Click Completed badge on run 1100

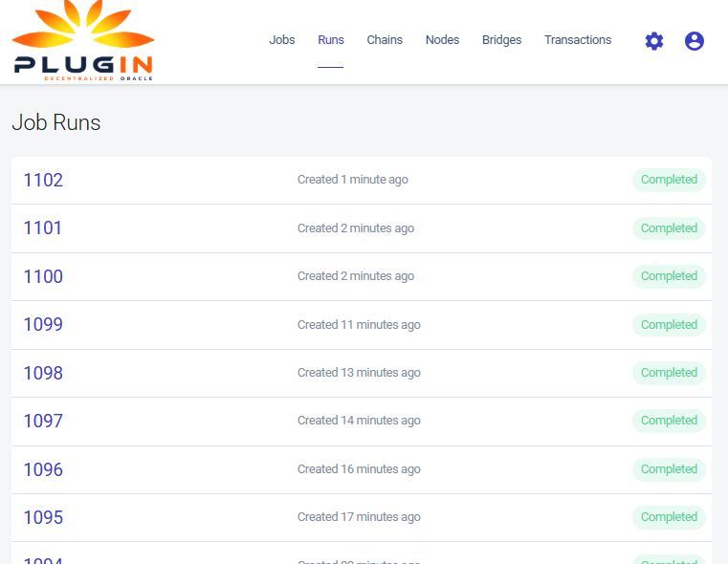tap(669, 276)
